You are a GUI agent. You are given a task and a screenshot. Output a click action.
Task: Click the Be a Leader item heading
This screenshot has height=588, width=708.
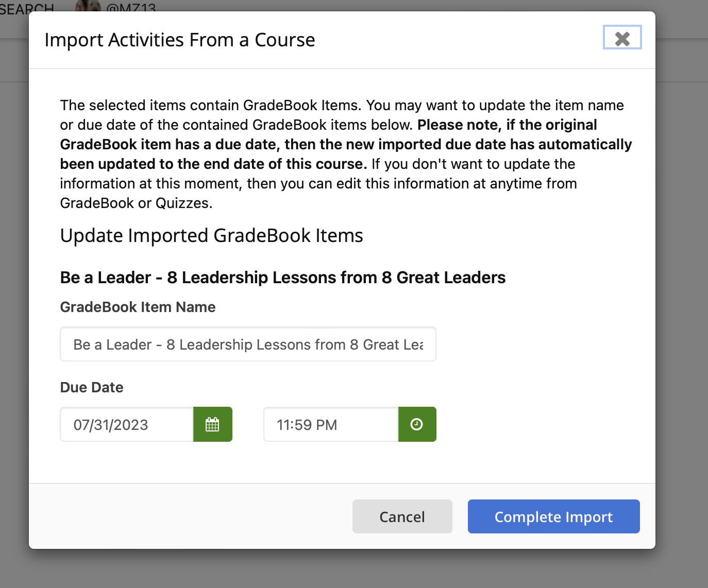pos(283,277)
